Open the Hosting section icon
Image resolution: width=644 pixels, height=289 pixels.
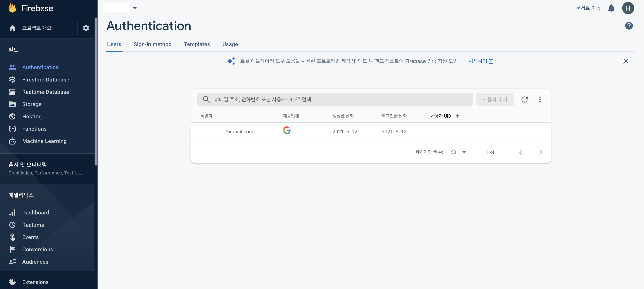12,117
